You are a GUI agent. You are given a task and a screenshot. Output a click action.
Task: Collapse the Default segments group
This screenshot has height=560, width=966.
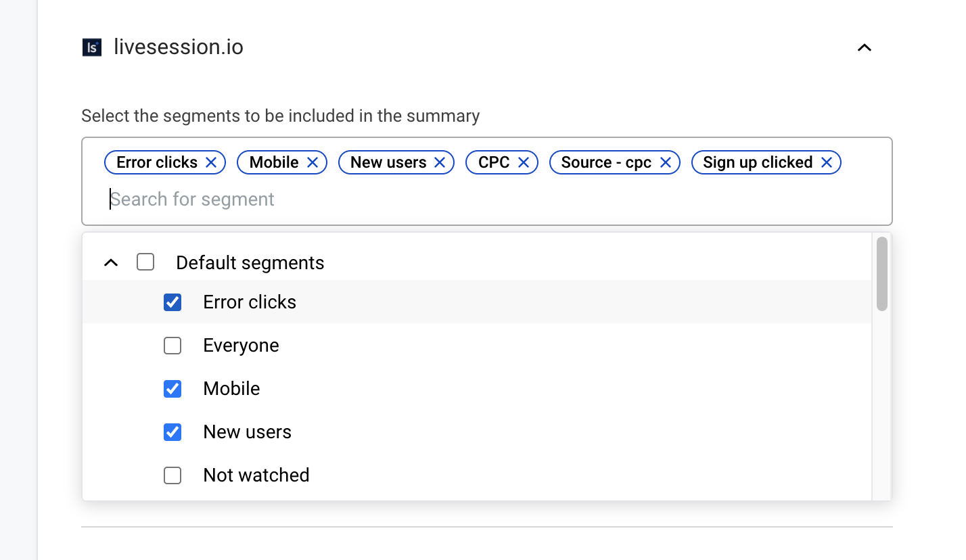(x=111, y=262)
